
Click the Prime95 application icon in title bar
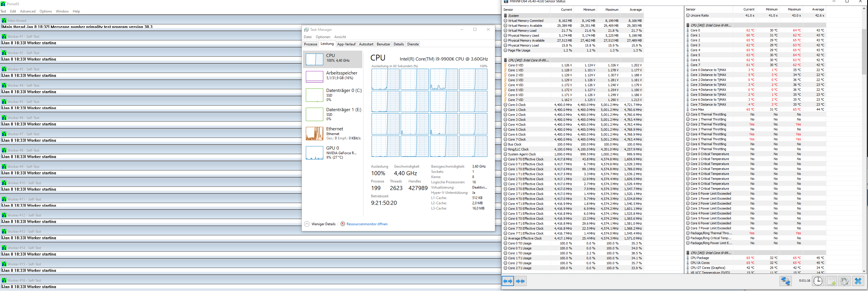(3, 4)
